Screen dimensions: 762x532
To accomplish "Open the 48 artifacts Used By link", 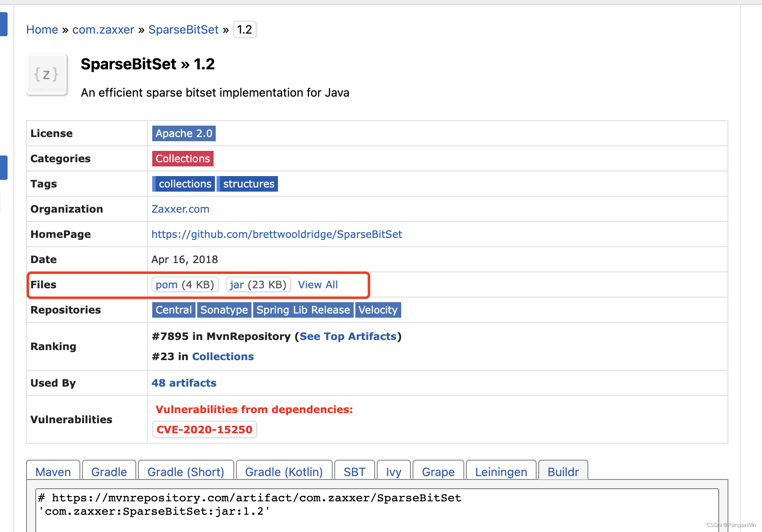I will pyautogui.click(x=184, y=383).
